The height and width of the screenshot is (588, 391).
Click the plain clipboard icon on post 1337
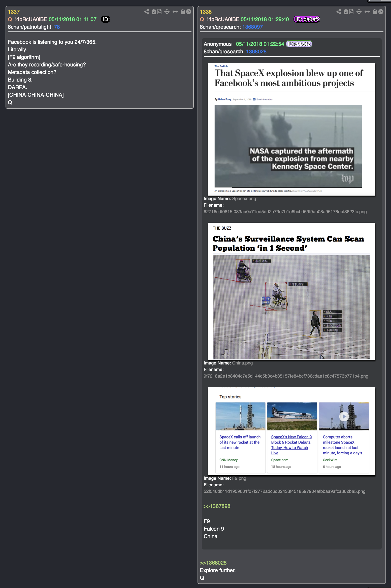coord(183,12)
